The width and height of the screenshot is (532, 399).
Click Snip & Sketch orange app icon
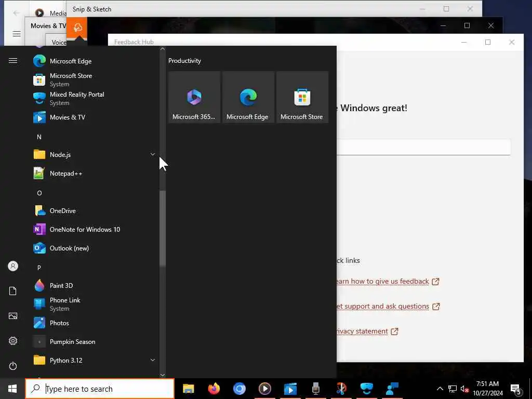77,27
